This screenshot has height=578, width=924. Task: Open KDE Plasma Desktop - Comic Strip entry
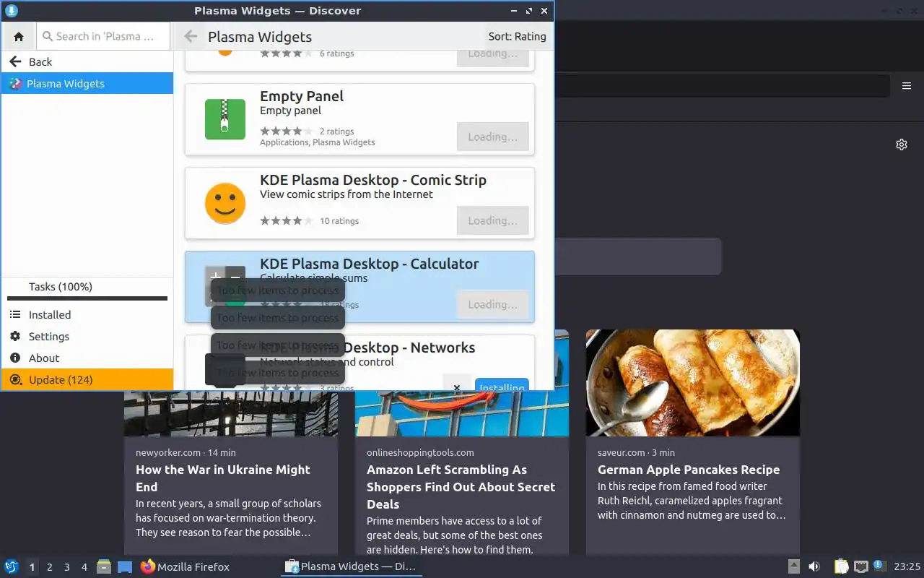click(x=373, y=180)
